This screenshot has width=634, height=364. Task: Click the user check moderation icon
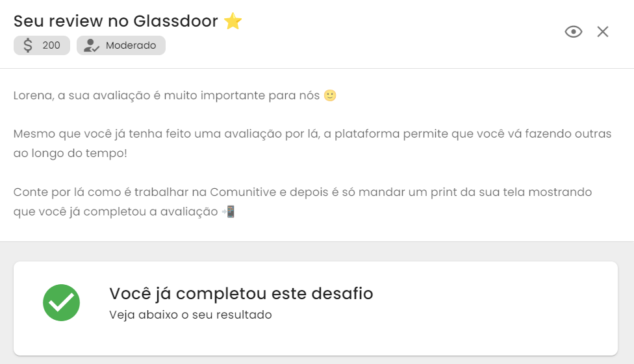pos(91,45)
